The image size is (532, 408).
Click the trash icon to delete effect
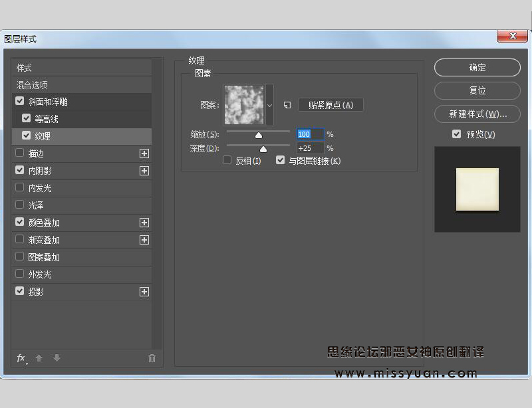point(152,358)
